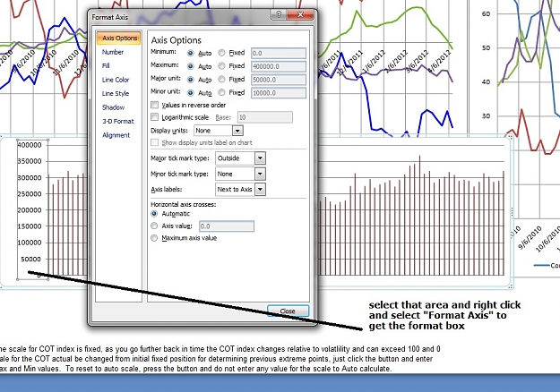Viewport: 560px width, 392px height.
Task: Click the Axis value input field
Action: coord(227,226)
